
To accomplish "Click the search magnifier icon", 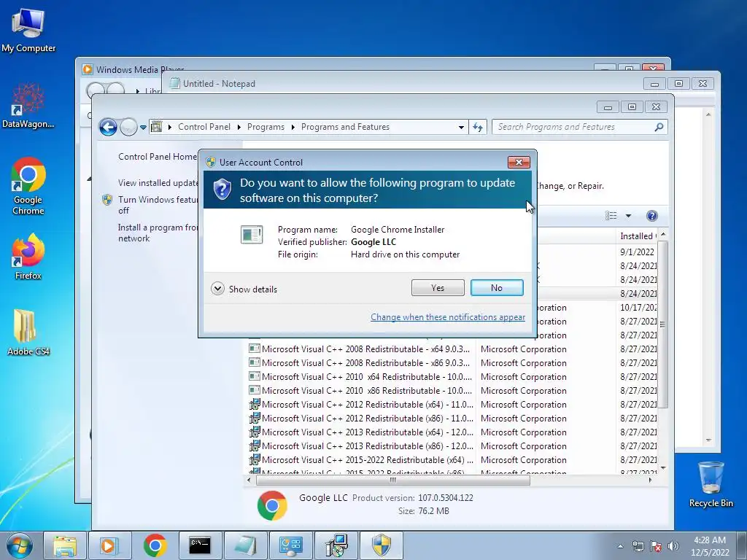I will (659, 127).
